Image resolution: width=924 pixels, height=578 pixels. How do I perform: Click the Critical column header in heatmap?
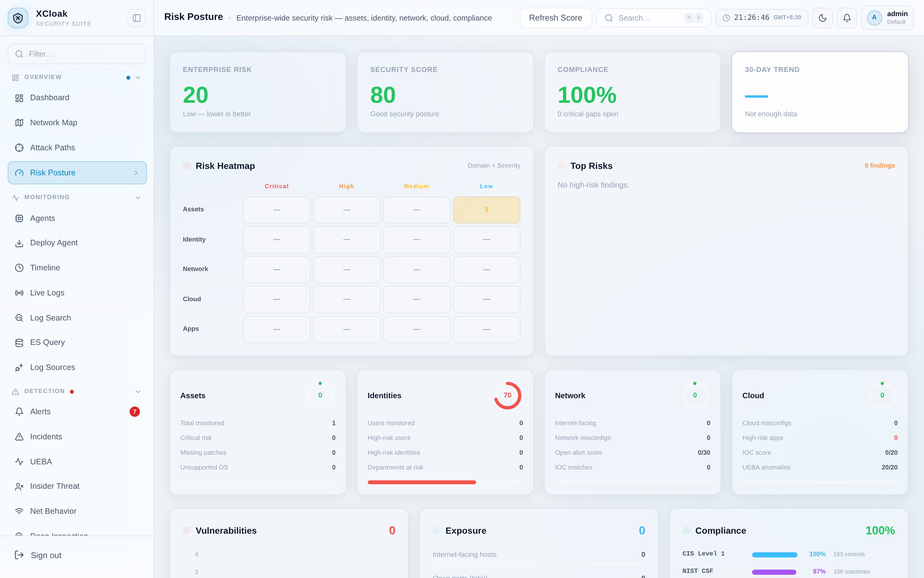tap(277, 186)
